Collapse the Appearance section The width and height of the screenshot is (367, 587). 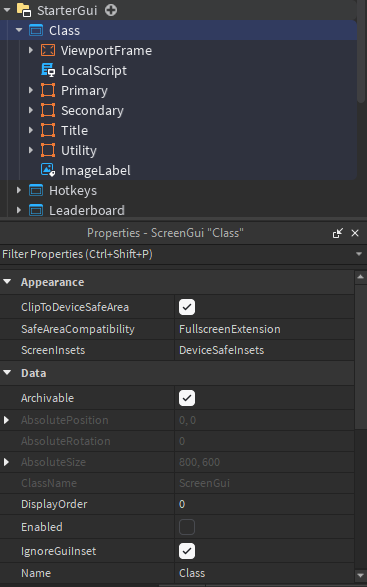[7, 282]
